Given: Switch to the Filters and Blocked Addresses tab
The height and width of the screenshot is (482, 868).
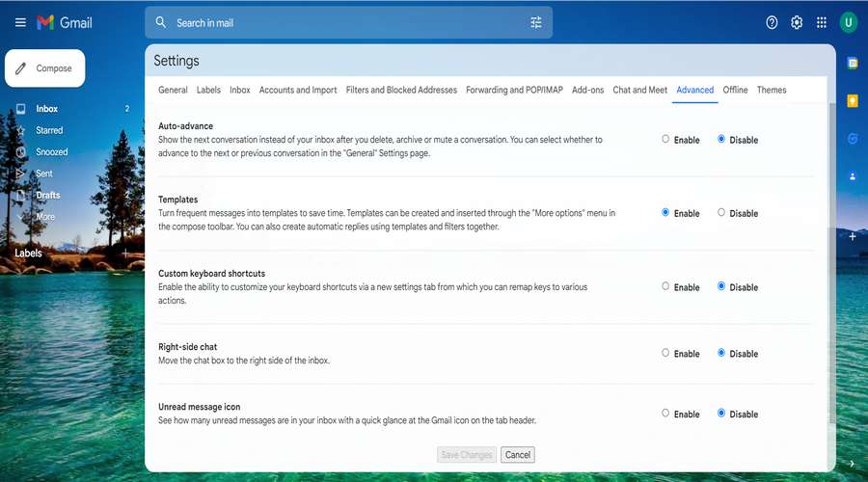Looking at the screenshot, I should (x=401, y=90).
